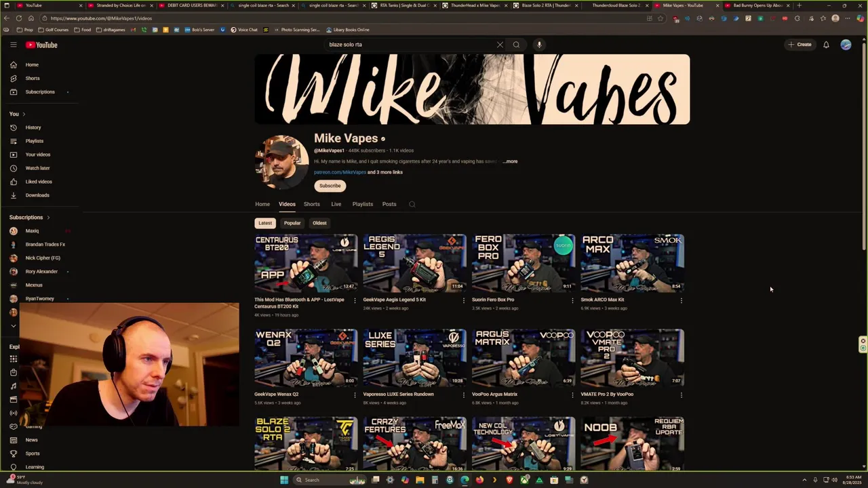Open patreon.com/MikeVapes link
868x488 pixels.
tap(340, 172)
